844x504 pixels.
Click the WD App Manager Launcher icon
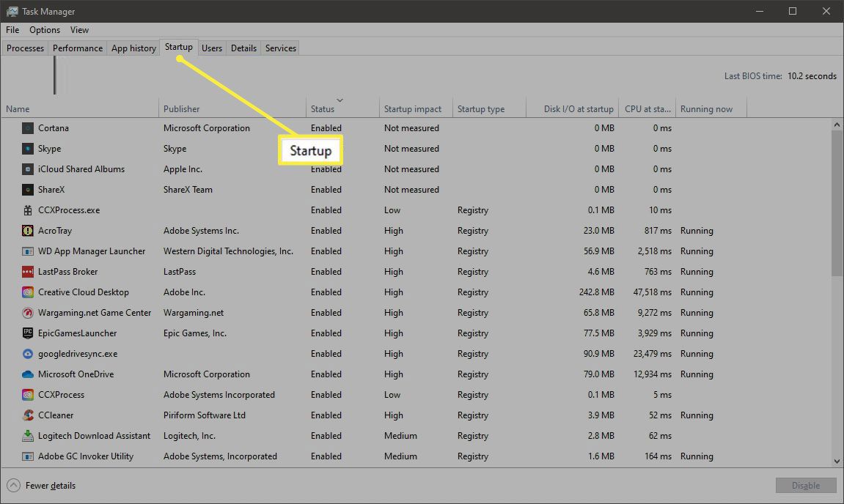click(27, 251)
